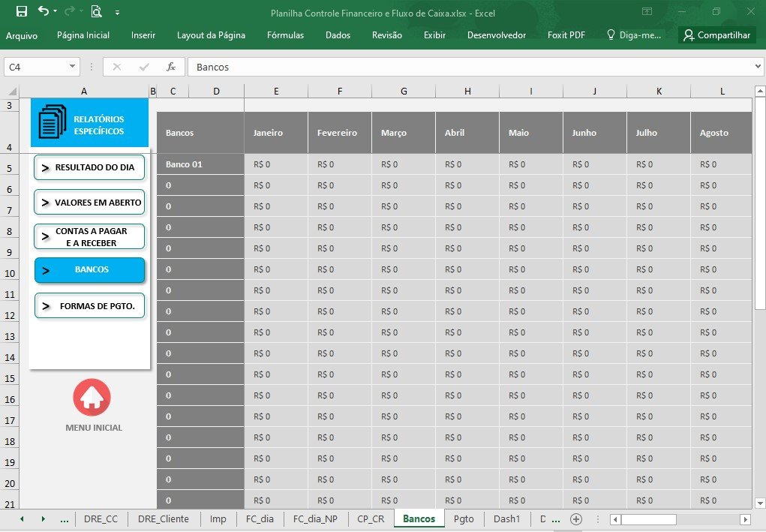The height and width of the screenshot is (532, 766).
Task: Open the Insert Function fx dialog
Action: pos(171,67)
